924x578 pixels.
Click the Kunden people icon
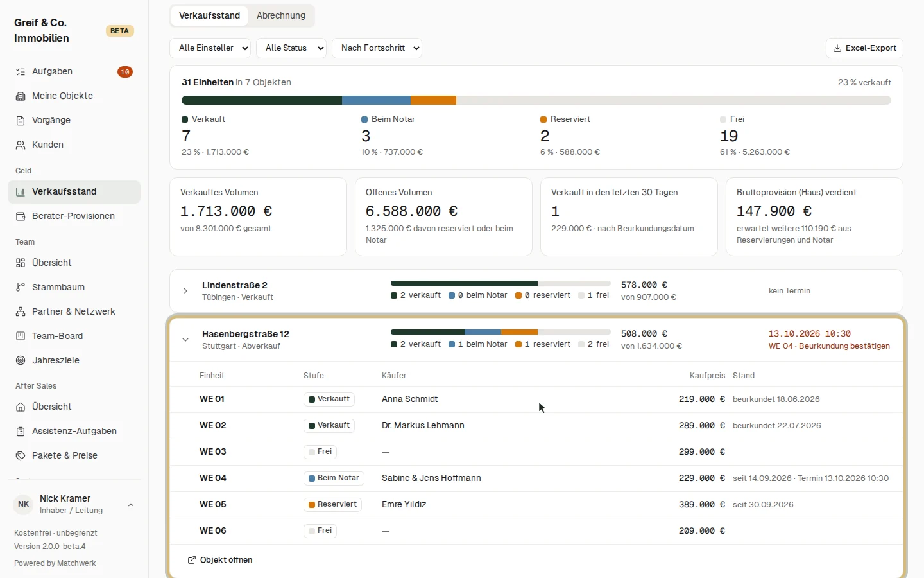tap(21, 145)
